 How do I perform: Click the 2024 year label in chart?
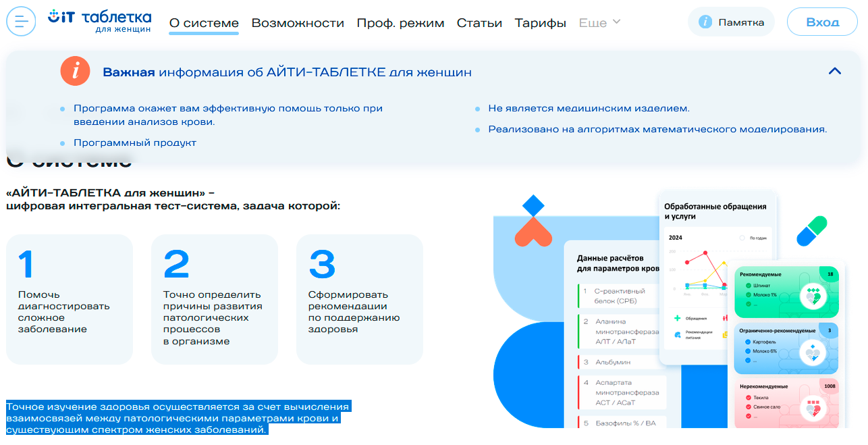[x=676, y=238]
